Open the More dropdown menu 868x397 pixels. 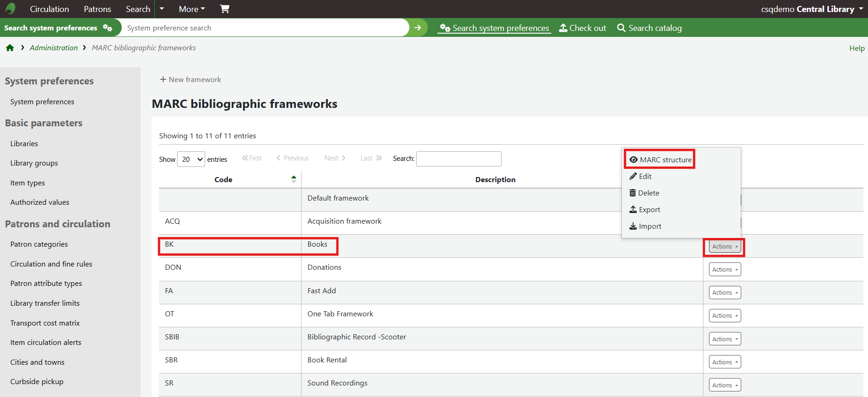[x=192, y=9]
